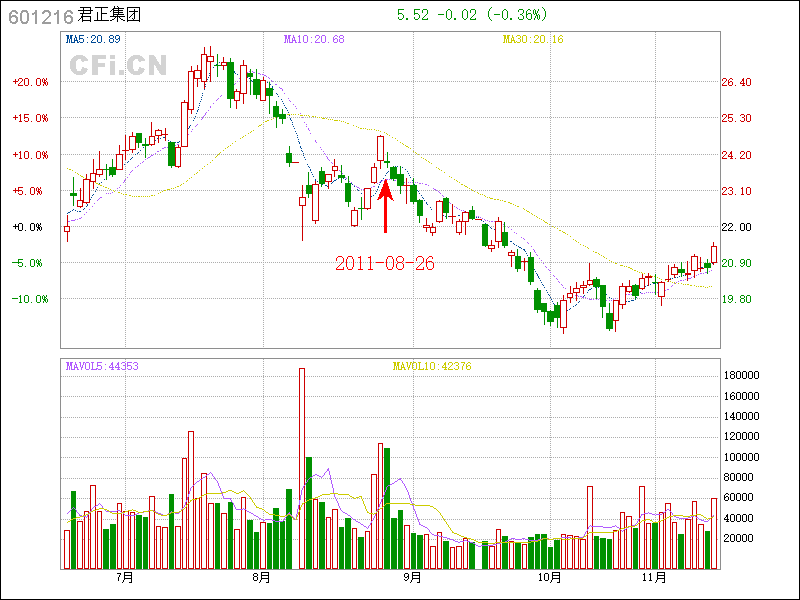Viewport: 800px width, 600px height.
Task: Click the 7月 month axis label
Action: (125, 578)
